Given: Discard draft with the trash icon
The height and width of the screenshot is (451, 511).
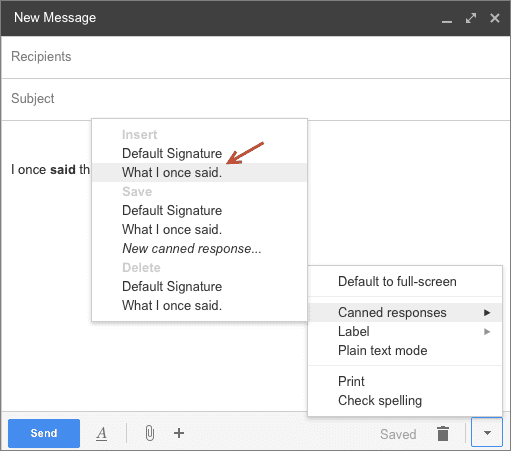Looking at the screenshot, I should point(443,433).
